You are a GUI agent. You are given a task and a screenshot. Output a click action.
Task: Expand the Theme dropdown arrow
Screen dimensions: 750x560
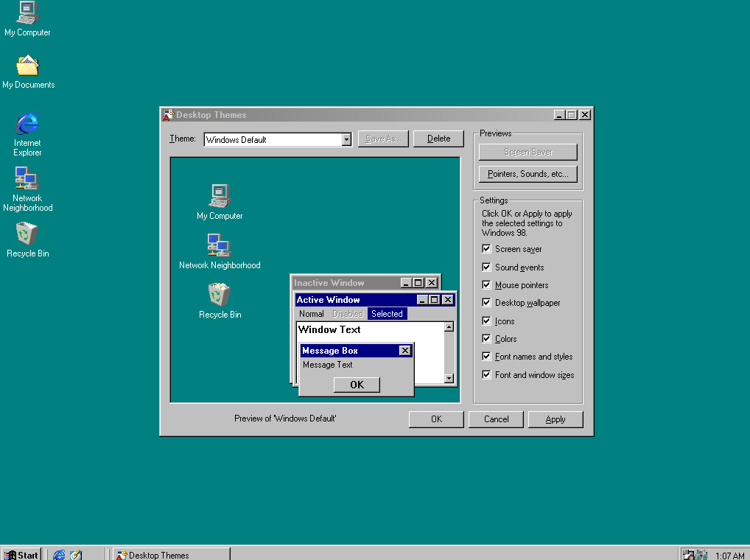point(346,139)
